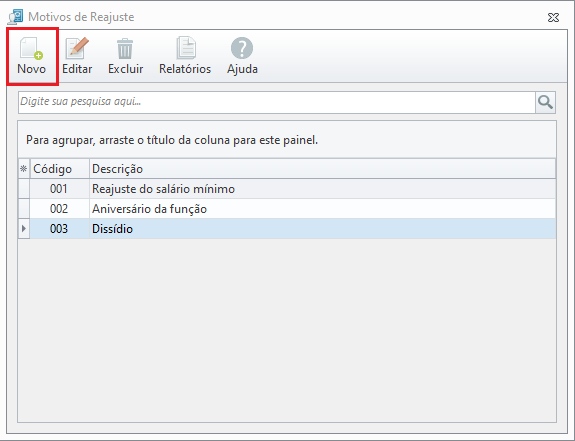Screen dimensions: 575x441
Task: Click the row selector next to 001
Action: coord(24,189)
